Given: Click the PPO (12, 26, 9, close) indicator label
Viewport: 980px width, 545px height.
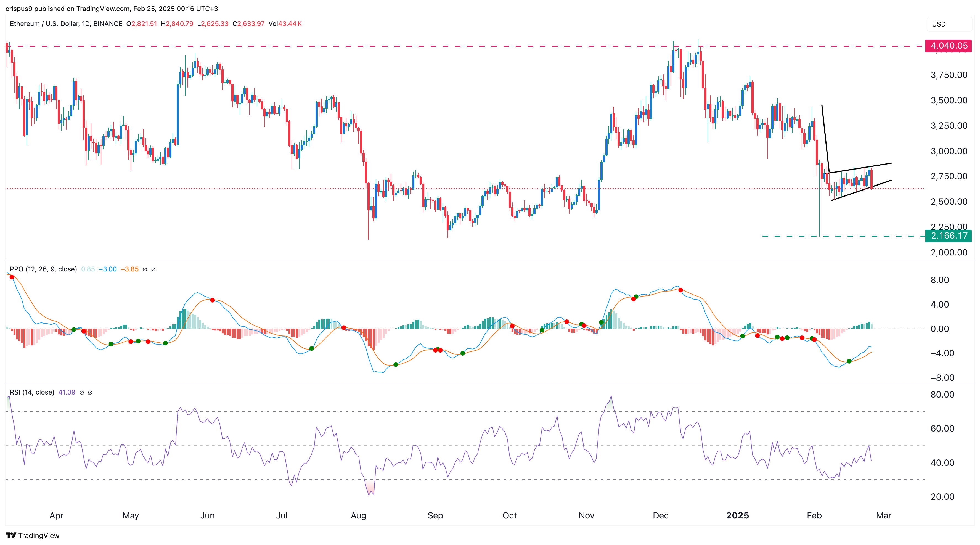Looking at the screenshot, I should 43,269.
